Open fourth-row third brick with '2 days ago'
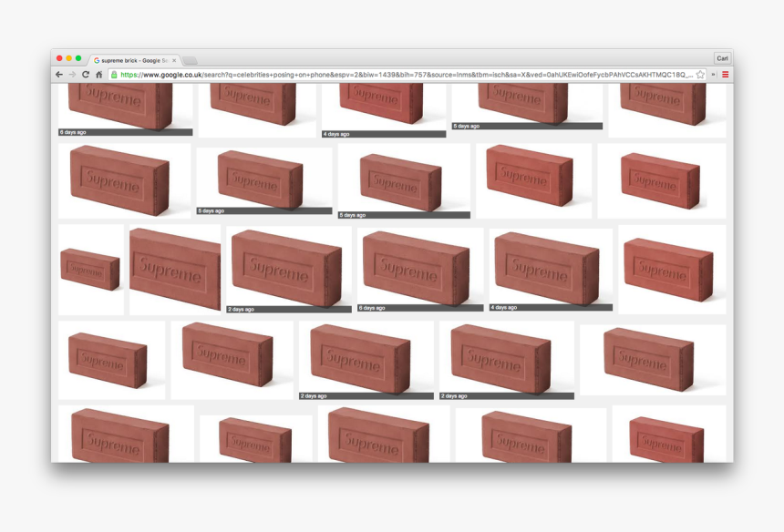 366,360
